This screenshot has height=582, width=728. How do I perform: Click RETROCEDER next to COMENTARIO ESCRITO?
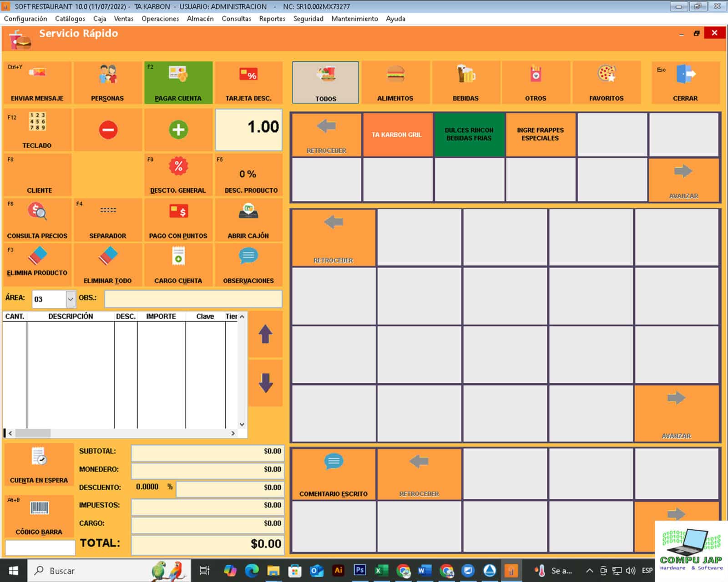pos(419,474)
